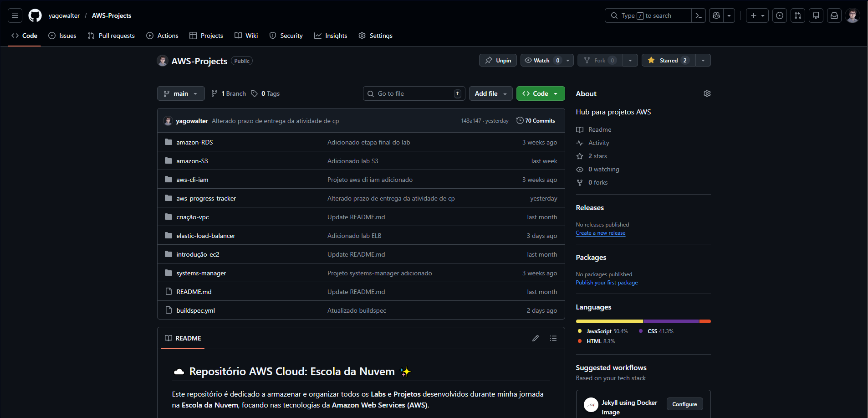Click the JavaScript 50.4% language entry
The width and height of the screenshot is (868, 418).
click(602, 331)
